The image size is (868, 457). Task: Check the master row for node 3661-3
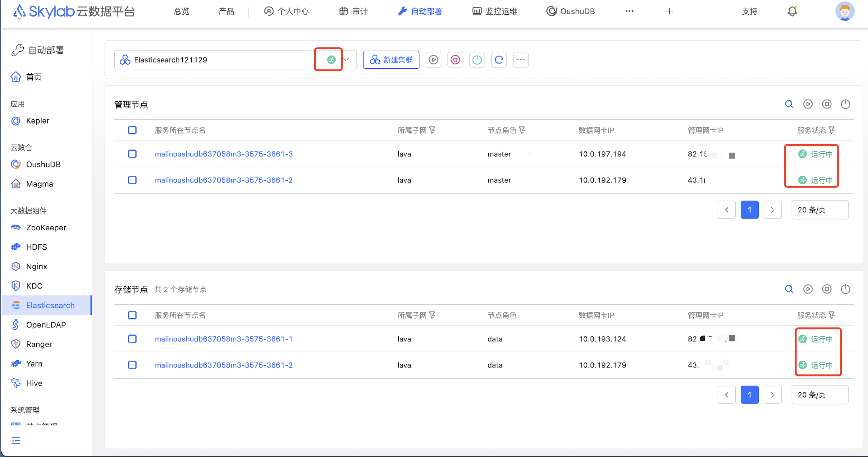click(x=132, y=154)
